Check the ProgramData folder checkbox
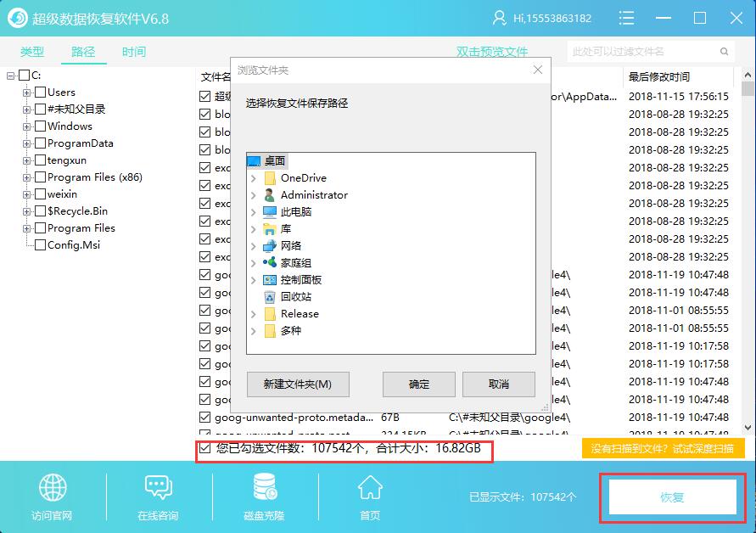The width and height of the screenshot is (756, 533). [41, 143]
